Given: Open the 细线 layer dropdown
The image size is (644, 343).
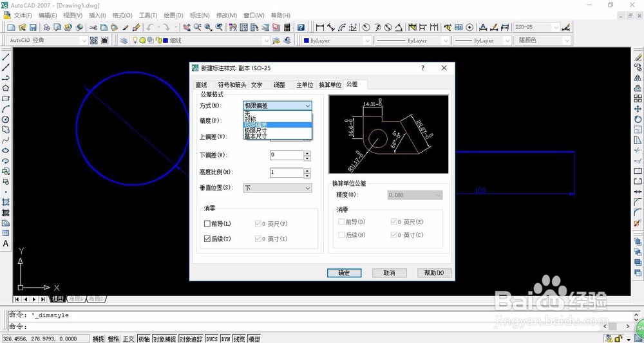Looking at the screenshot, I should coord(200,41).
